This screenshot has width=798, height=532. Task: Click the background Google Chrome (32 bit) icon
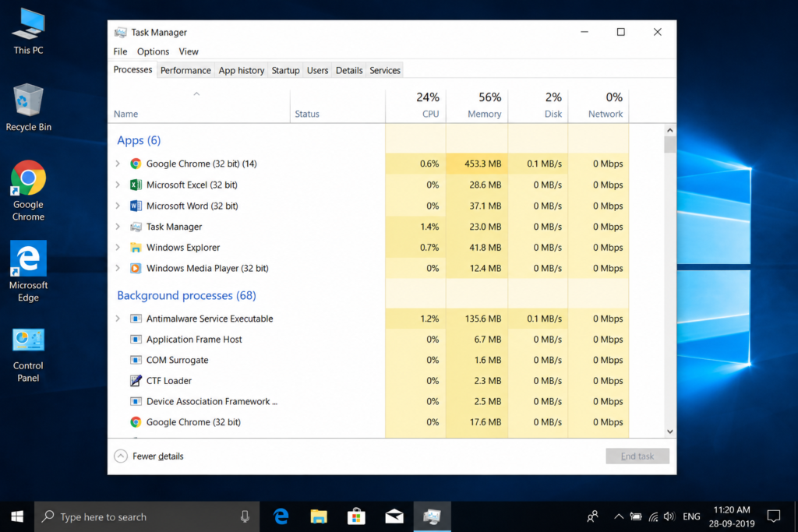[x=136, y=422]
